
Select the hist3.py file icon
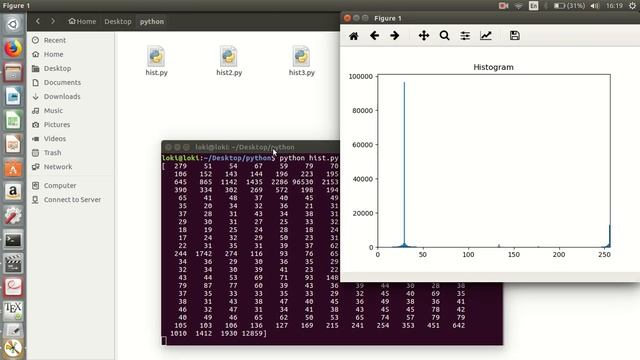pyautogui.click(x=301, y=57)
